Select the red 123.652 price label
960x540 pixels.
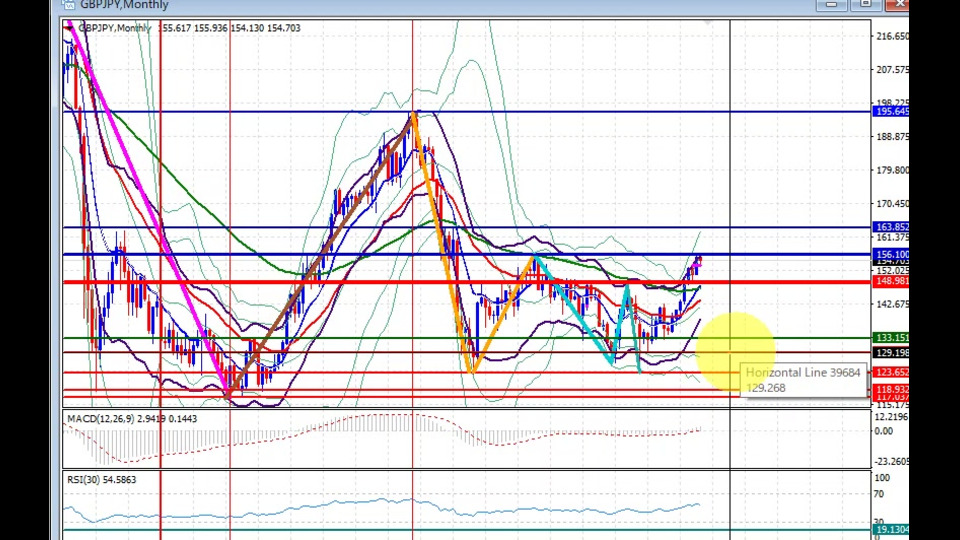coord(891,372)
